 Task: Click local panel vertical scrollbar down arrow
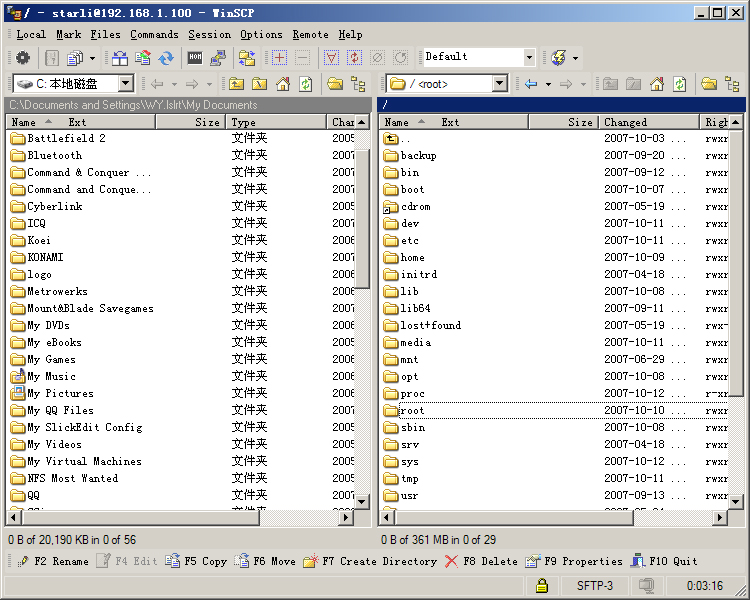click(x=362, y=502)
